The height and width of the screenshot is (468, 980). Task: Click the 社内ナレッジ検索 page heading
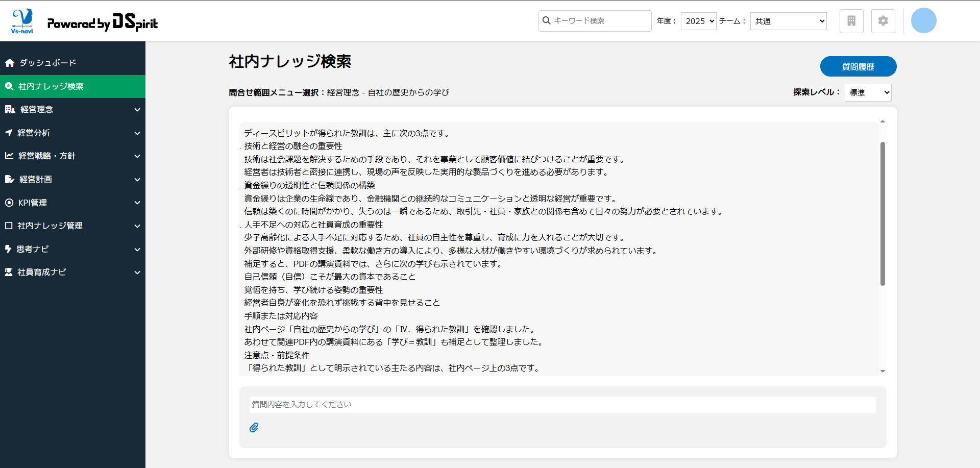tap(290, 61)
